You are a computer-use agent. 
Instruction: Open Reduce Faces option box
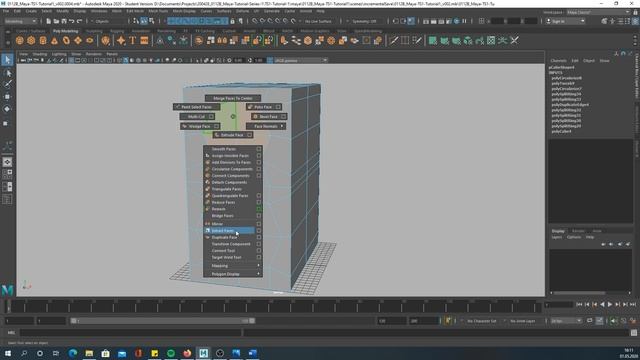click(259, 202)
